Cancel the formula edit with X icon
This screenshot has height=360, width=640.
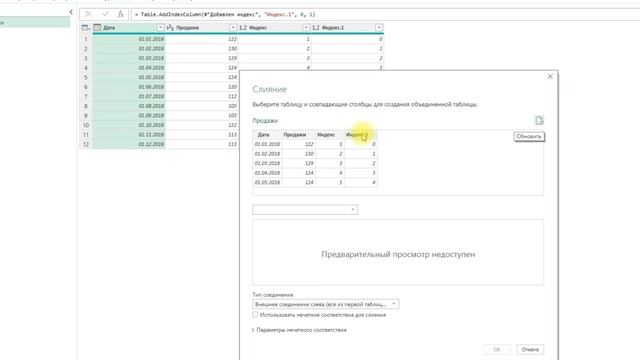88,14
